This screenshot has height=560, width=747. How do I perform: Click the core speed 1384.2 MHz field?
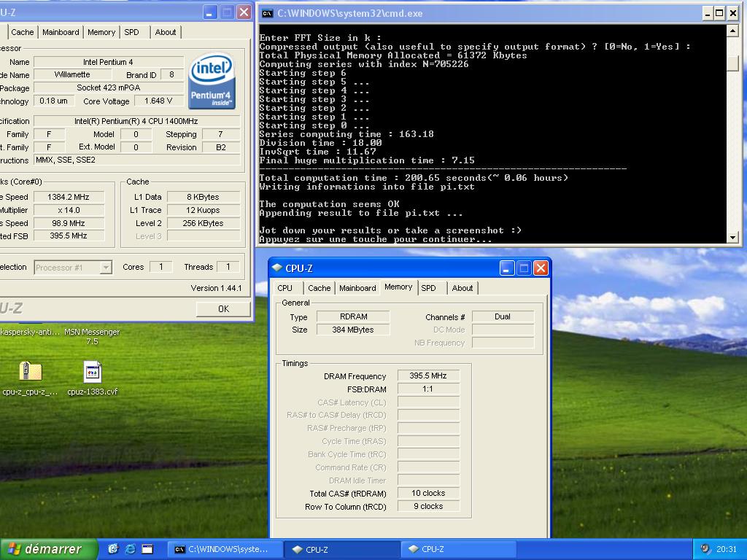69,197
